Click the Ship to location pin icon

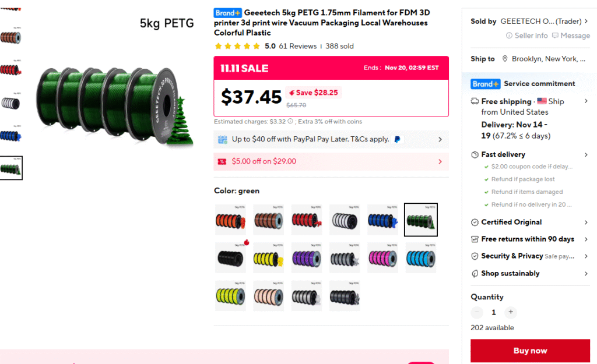(505, 59)
